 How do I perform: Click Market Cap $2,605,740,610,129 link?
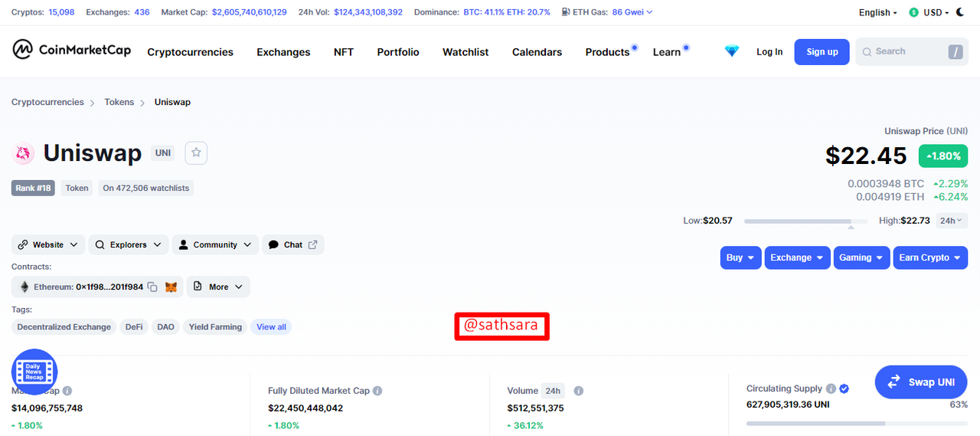point(250,12)
